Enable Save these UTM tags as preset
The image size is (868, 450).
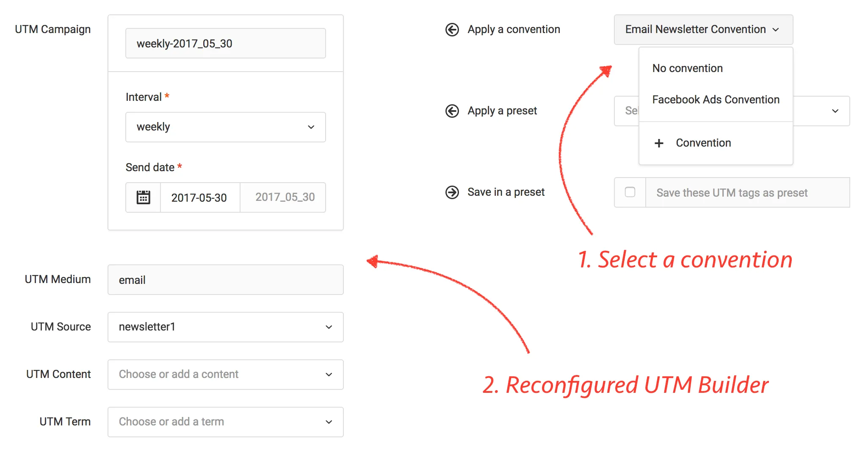(x=630, y=192)
